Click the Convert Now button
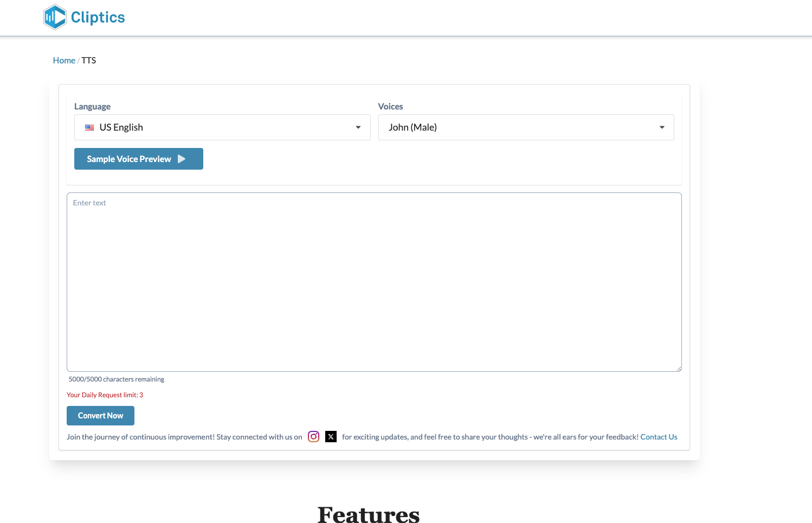The image size is (812, 523). pos(100,415)
